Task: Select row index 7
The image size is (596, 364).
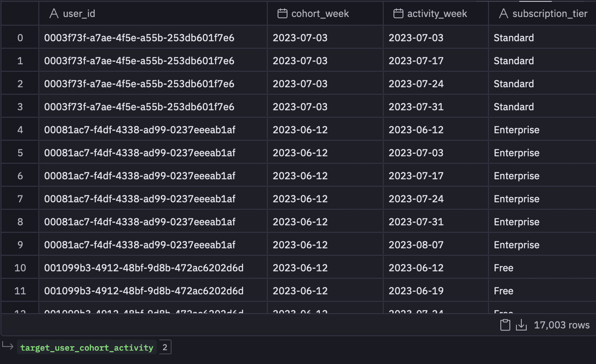Action: click(20, 199)
